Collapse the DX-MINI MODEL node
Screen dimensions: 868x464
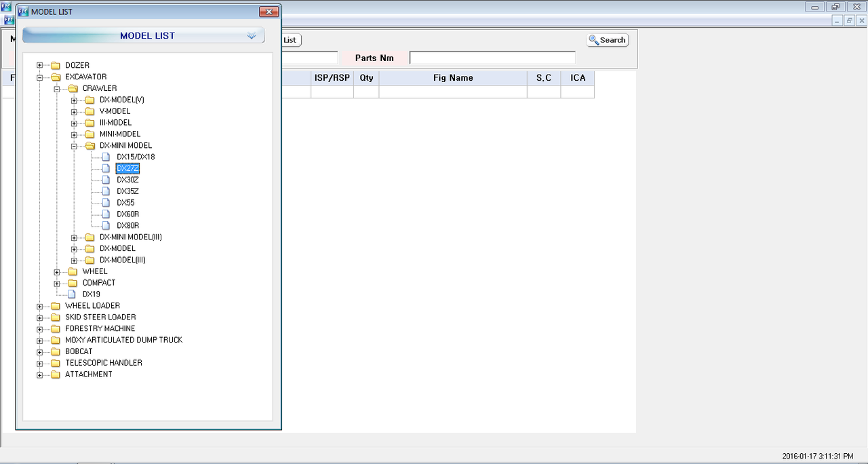(74, 146)
